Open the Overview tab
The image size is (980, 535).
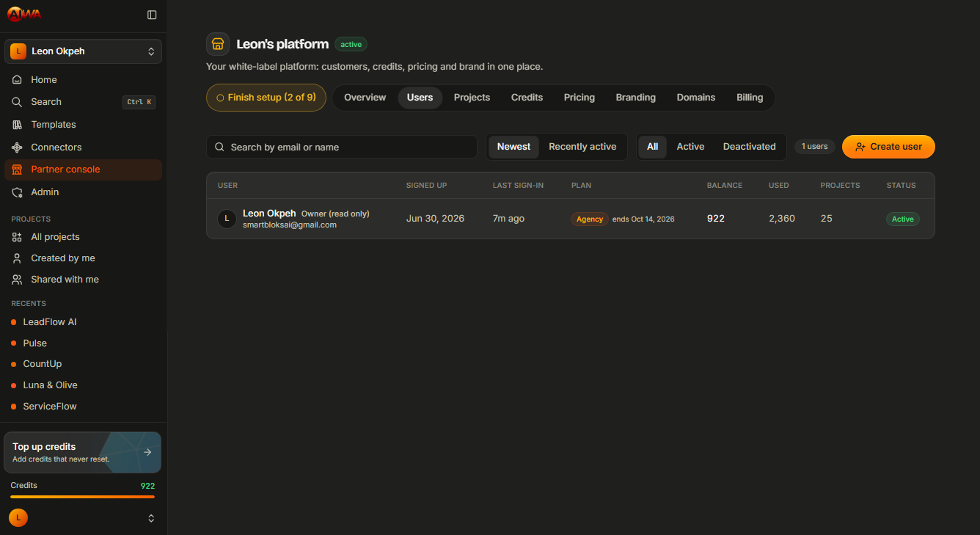pyautogui.click(x=365, y=98)
